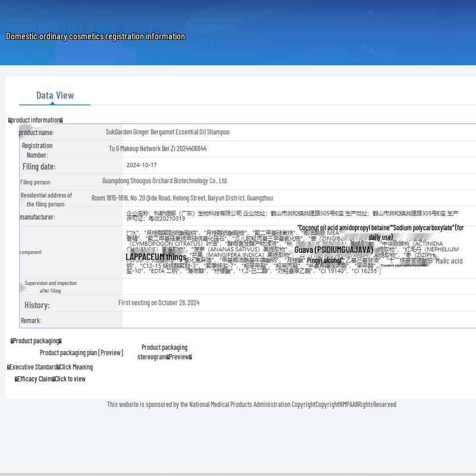Open the Product packaging plan Preview link

coord(82,353)
